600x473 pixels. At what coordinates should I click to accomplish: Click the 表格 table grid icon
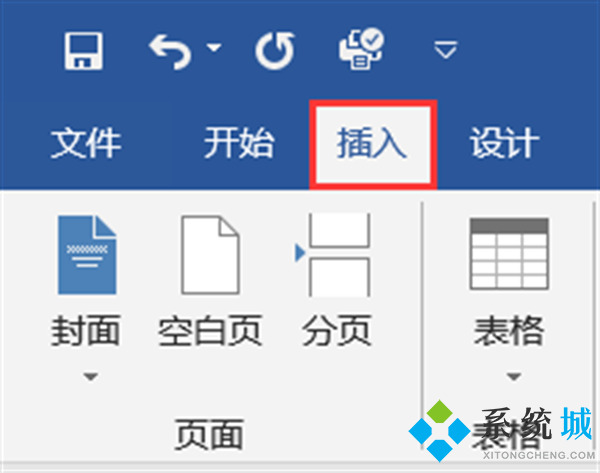tap(509, 253)
